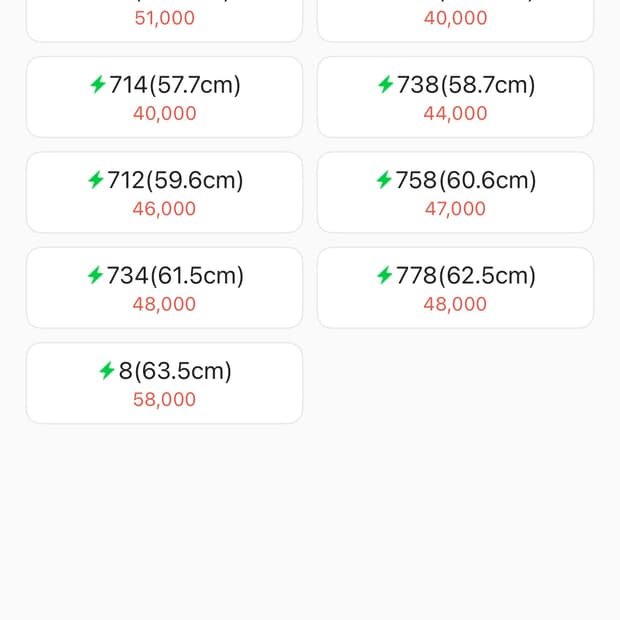Choose the 734(61.5cm) size label
620x620 pixels.
(x=176, y=275)
